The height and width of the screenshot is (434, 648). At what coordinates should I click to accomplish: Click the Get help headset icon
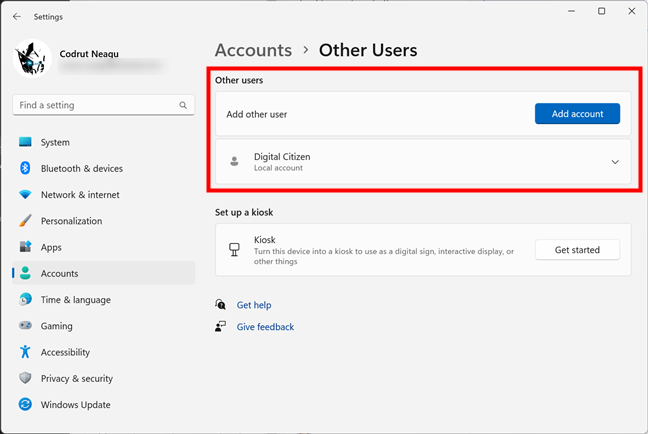220,305
